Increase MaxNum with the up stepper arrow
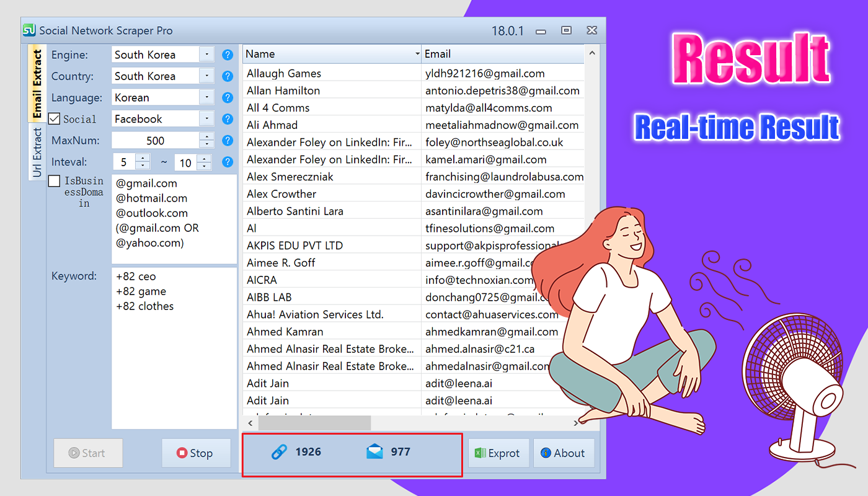This screenshot has height=496, width=868. click(206, 136)
